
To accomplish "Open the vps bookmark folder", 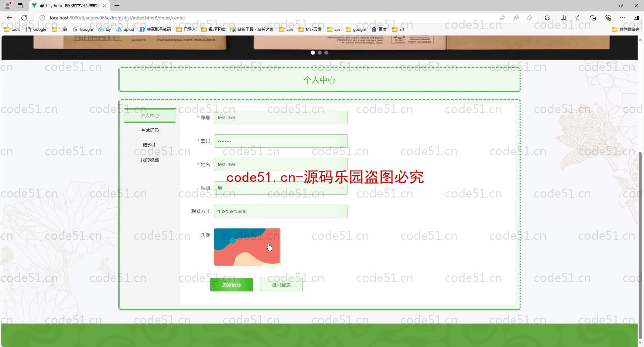I will point(334,29).
